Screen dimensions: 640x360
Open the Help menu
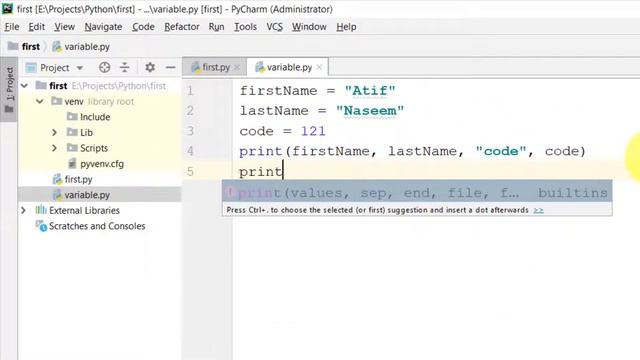(x=346, y=27)
